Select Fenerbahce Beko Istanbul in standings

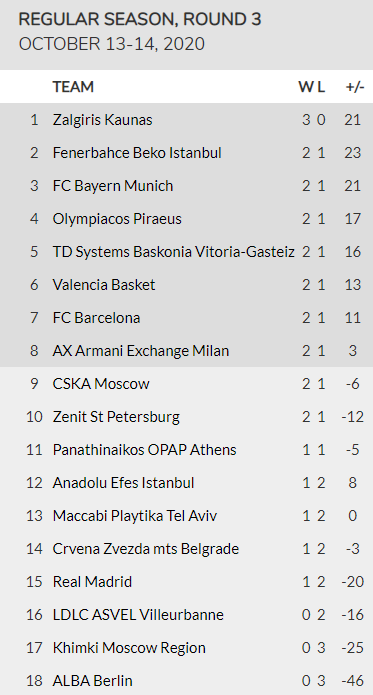pyautogui.click(x=137, y=153)
